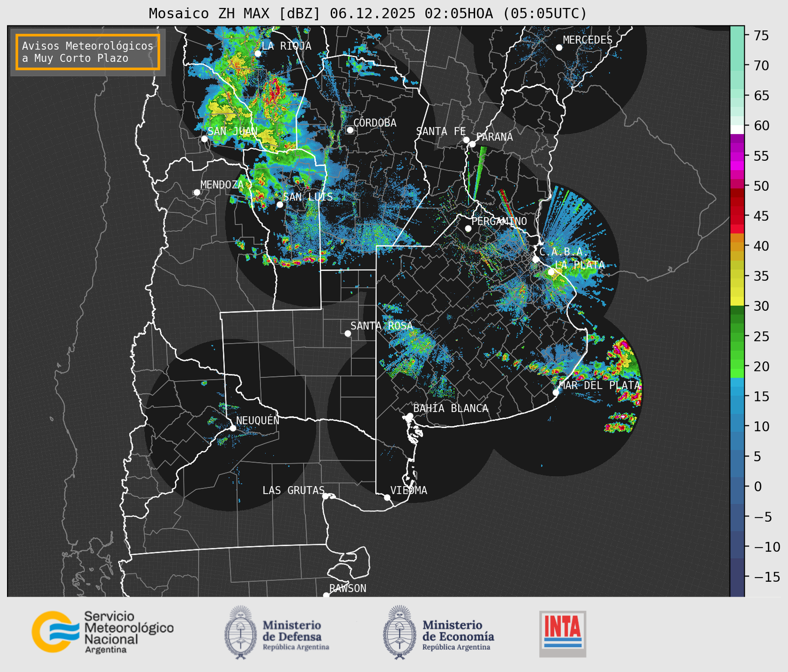
Task: Click the magenta 55 dBZ band on the scale
Action: pos(737,156)
